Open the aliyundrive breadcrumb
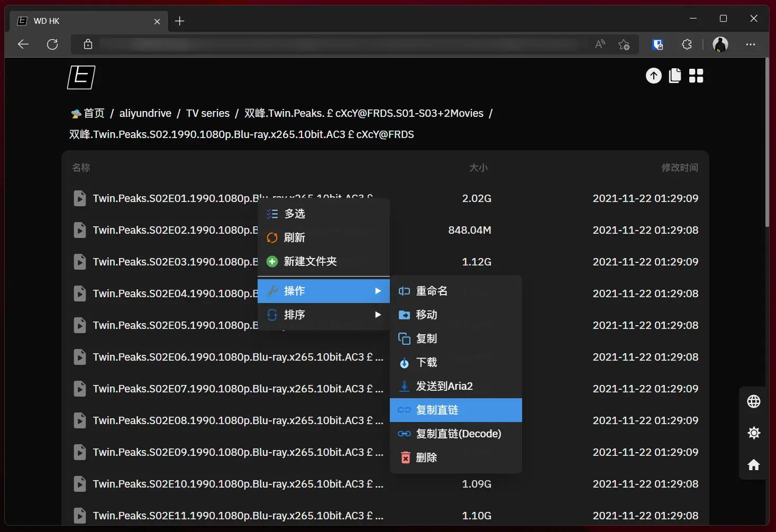The image size is (776, 532). click(x=145, y=113)
